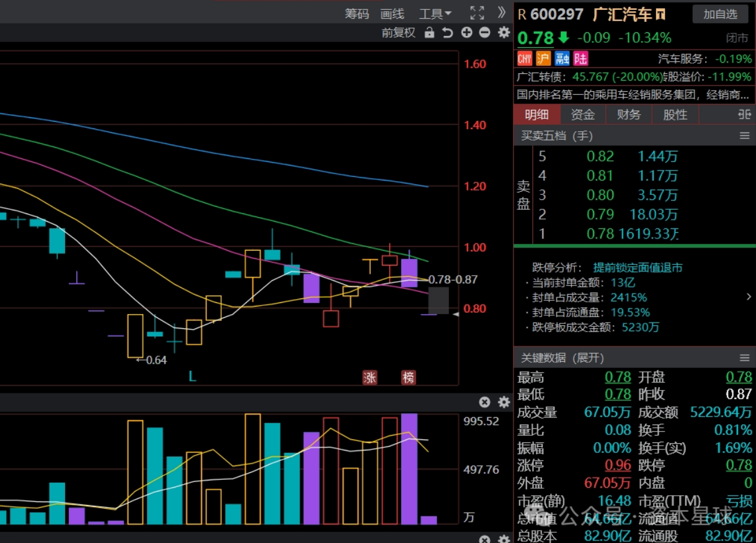The width and height of the screenshot is (756, 543).
Task: Change the 前复权 price adjustment mode
Action: pos(398,33)
